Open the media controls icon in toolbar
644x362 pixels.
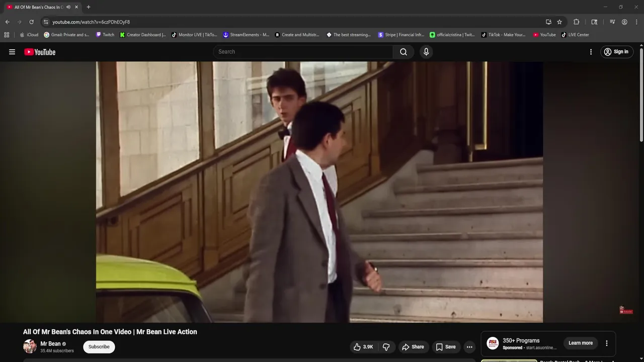click(612, 22)
